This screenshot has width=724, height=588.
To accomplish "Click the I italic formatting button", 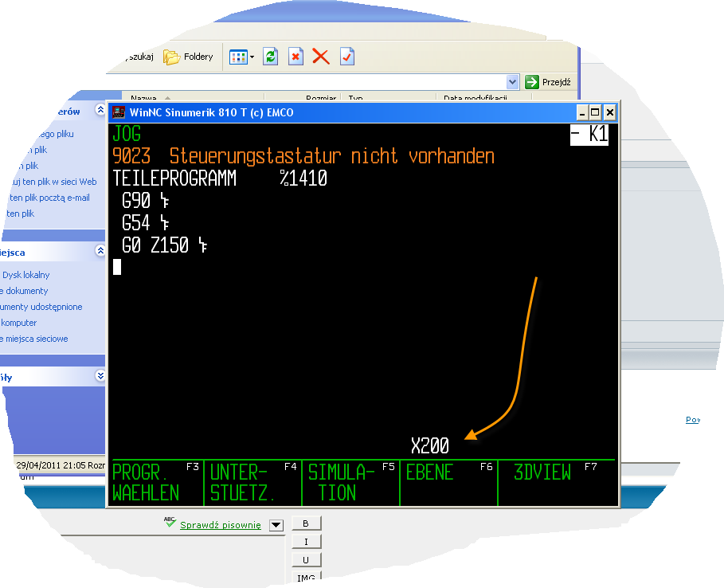I will [x=306, y=542].
